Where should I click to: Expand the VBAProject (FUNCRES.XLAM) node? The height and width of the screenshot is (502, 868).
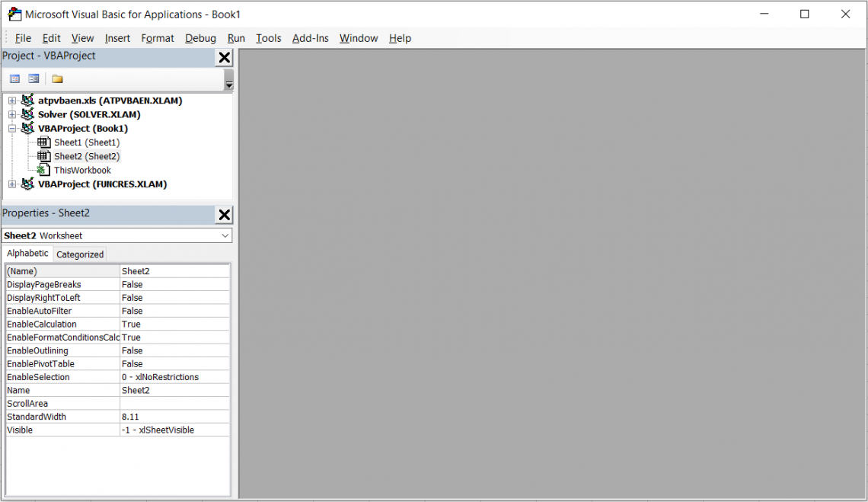[12, 184]
